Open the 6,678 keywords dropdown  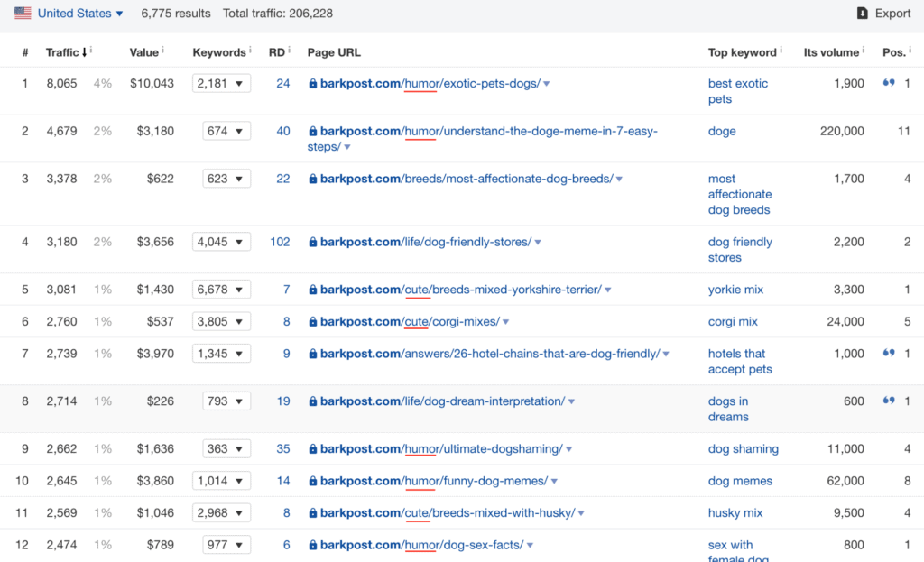[221, 290]
